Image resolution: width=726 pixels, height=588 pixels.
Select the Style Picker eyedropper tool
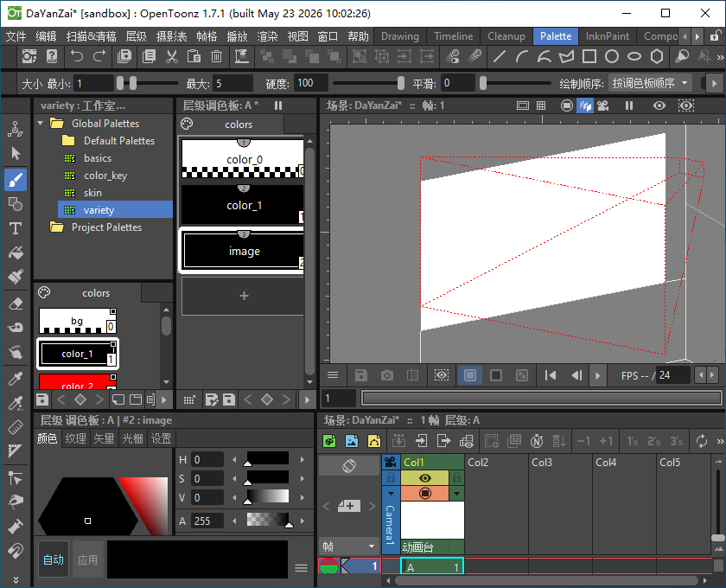click(16, 379)
